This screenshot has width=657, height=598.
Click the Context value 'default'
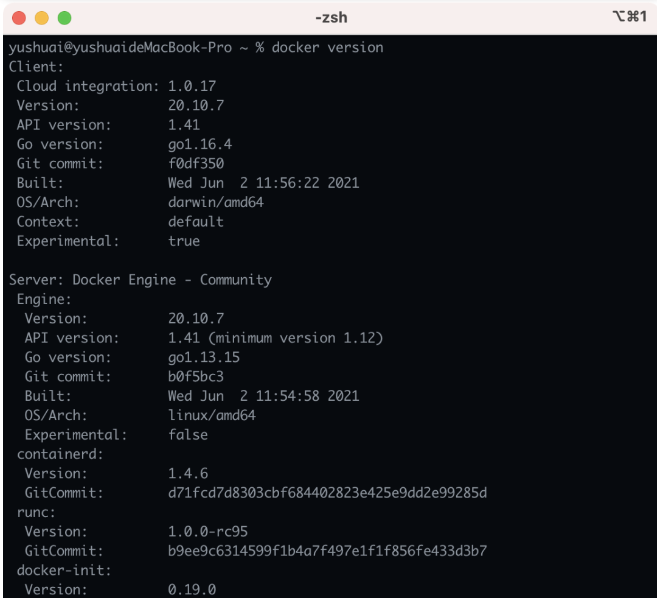coord(196,222)
